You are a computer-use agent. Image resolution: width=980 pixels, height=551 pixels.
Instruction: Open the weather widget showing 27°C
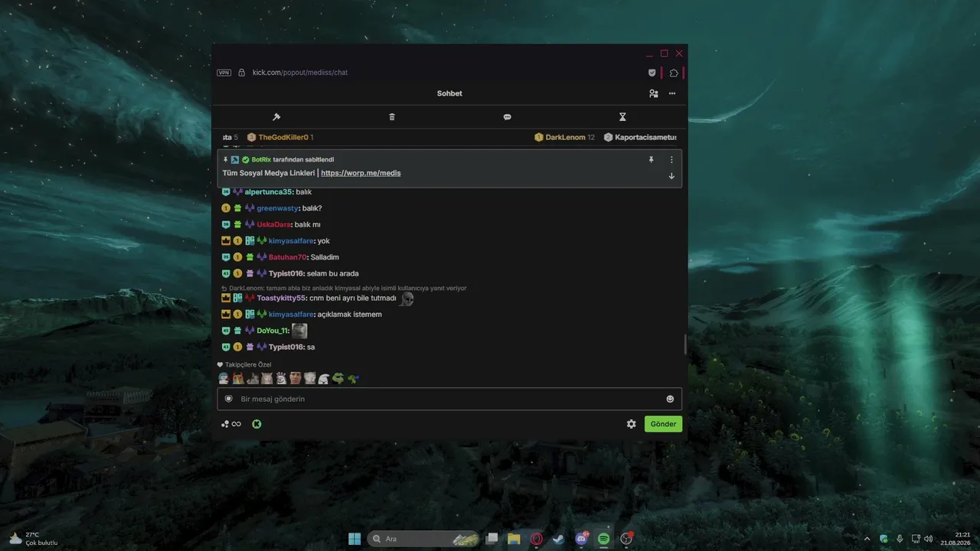(34, 539)
